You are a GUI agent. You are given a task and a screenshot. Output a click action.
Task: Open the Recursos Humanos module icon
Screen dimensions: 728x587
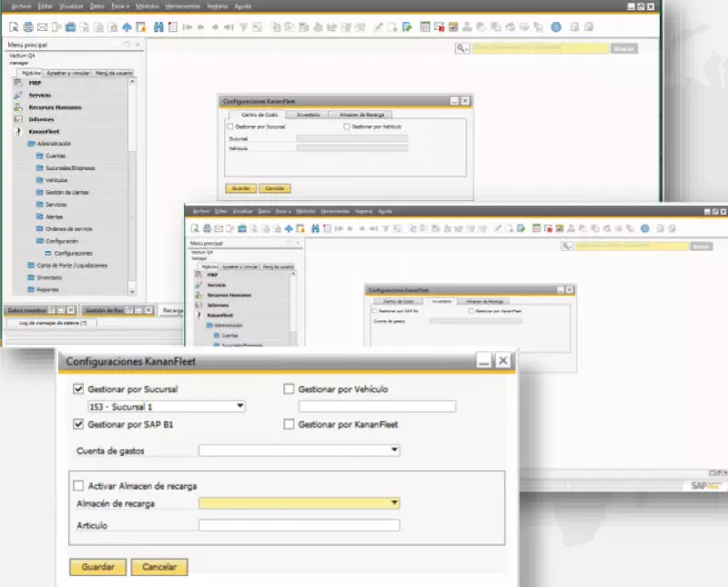pos(19,107)
